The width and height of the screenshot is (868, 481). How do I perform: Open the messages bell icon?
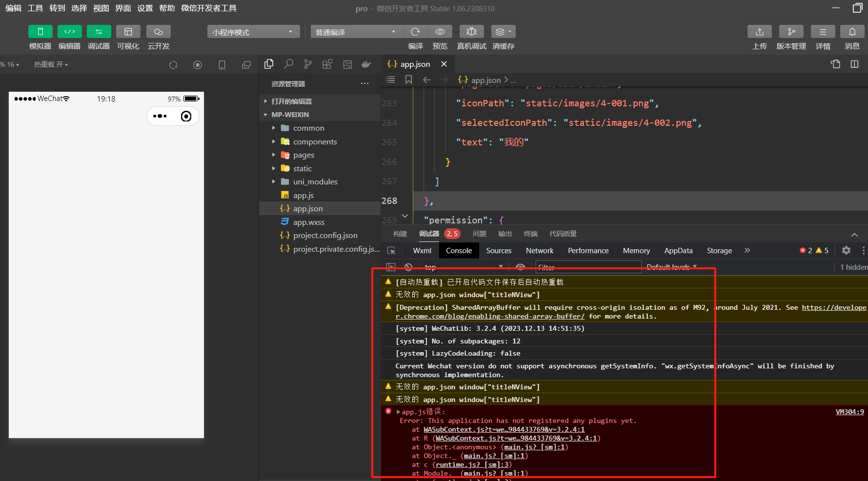[852, 32]
